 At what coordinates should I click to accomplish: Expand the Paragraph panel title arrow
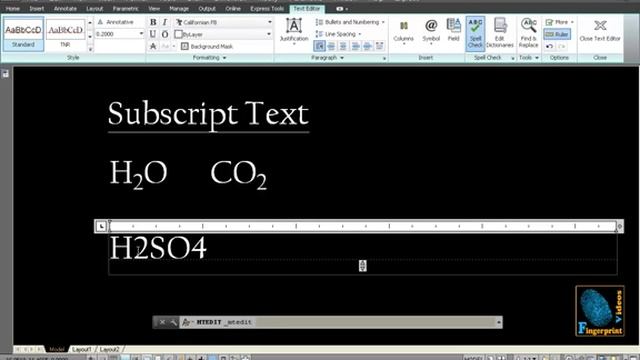point(342,58)
